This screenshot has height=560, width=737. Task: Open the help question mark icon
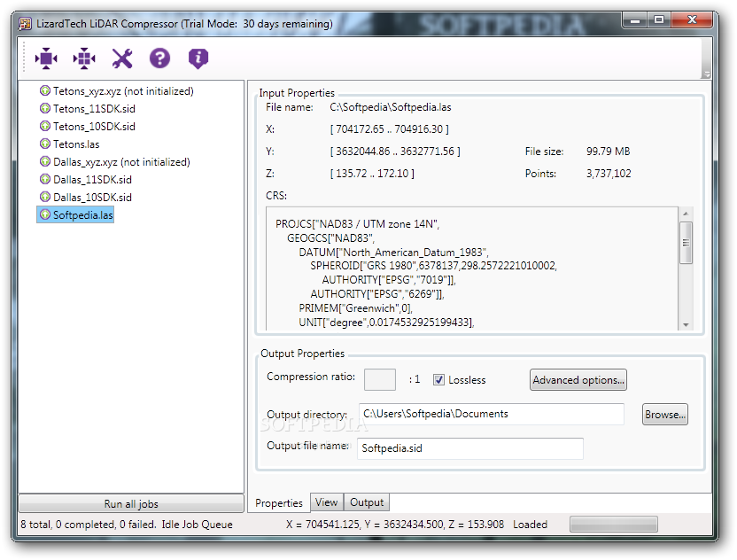pyautogui.click(x=159, y=58)
